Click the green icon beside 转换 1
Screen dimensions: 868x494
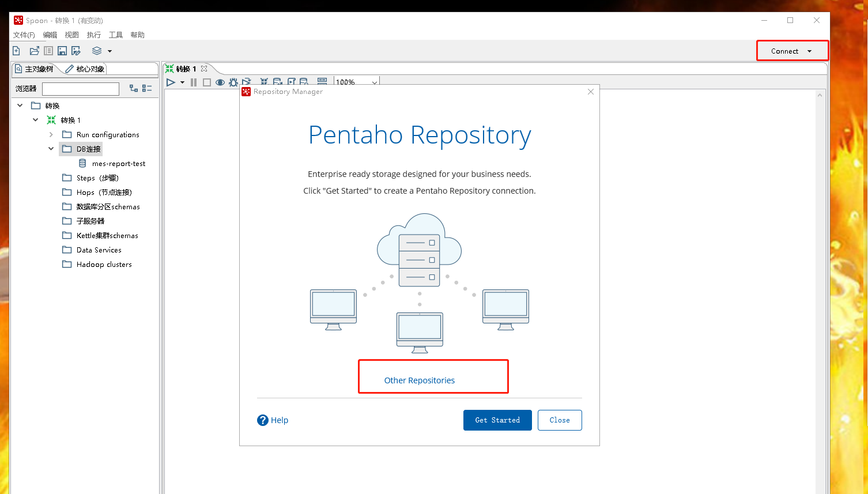pyautogui.click(x=51, y=120)
